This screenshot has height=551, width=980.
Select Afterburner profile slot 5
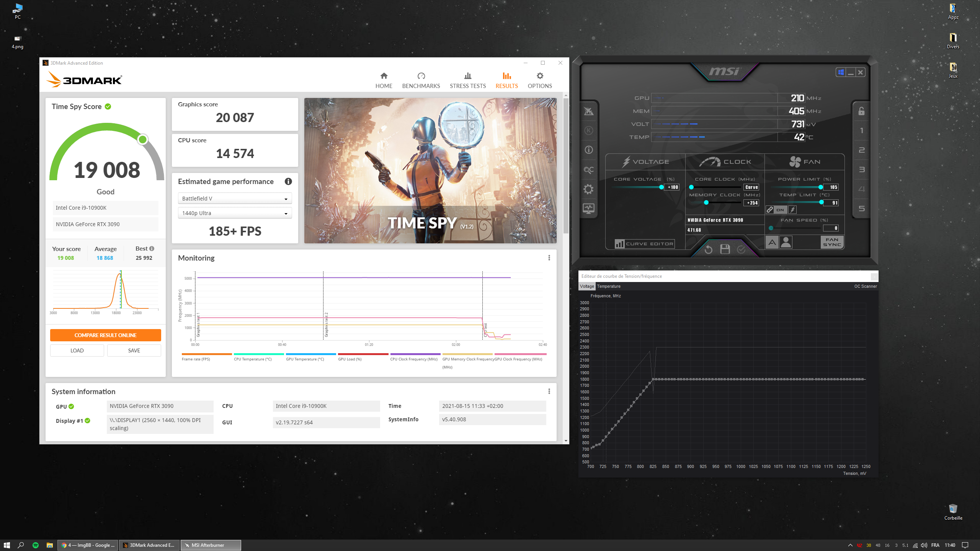861,209
